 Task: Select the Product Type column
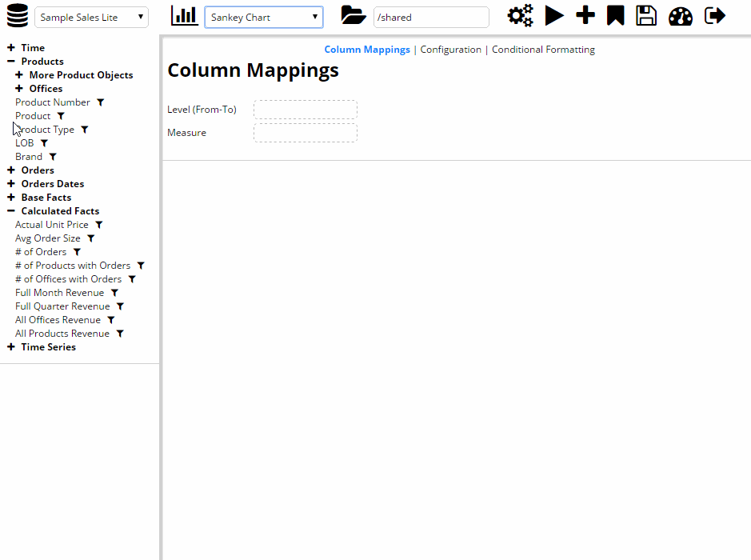(x=45, y=130)
